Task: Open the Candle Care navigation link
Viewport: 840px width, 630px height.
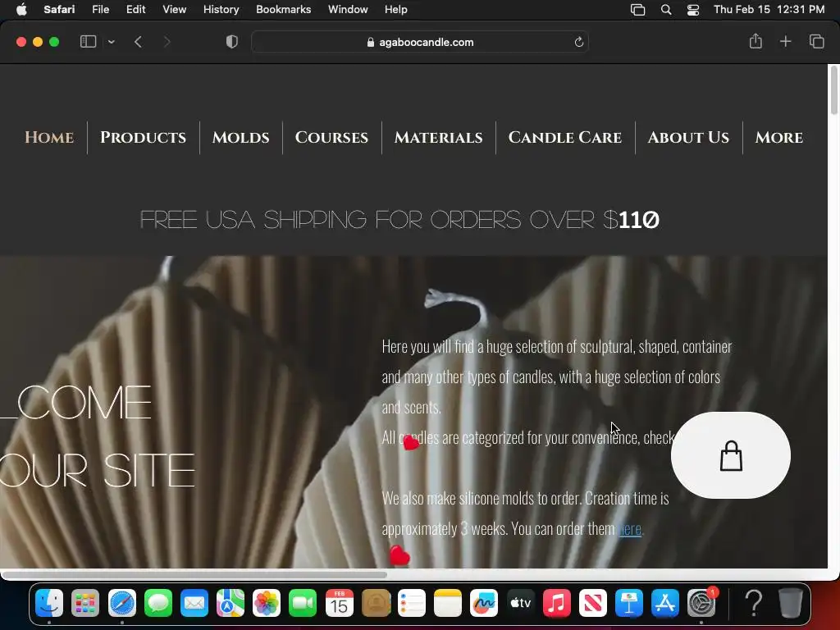Action: pyautogui.click(x=565, y=138)
